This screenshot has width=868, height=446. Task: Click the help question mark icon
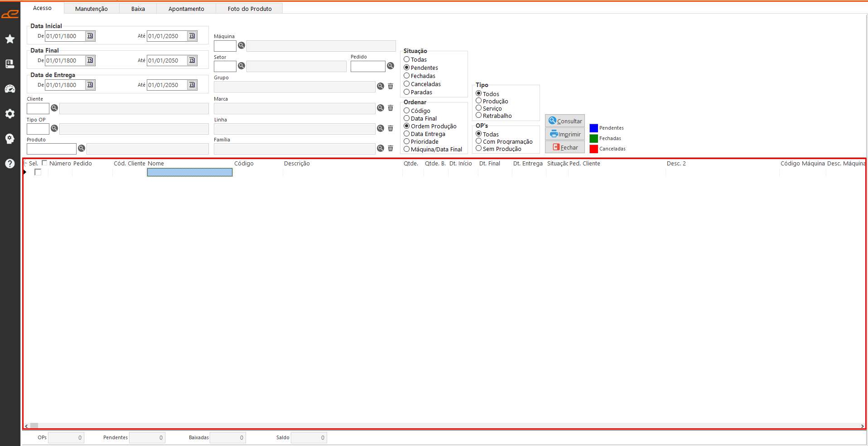(x=10, y=164)
